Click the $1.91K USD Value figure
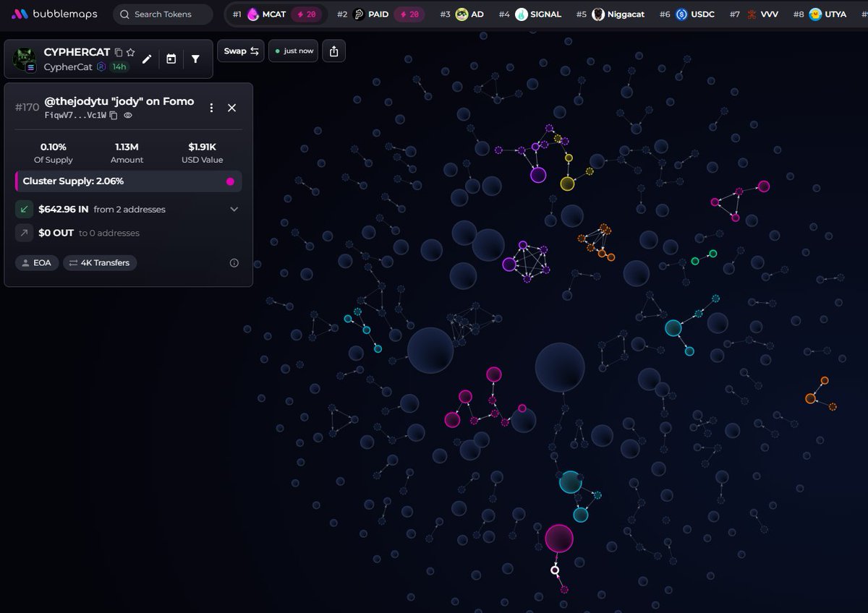The height and width of the screenshot is (613, 868). tap(202, 147)
